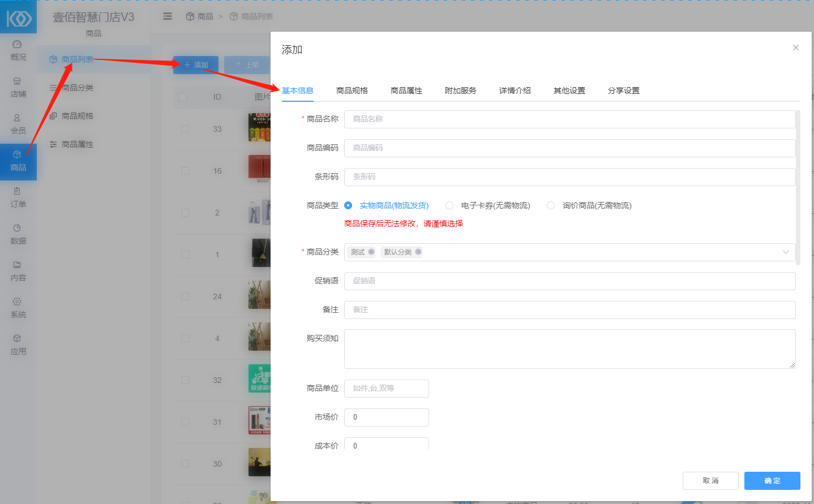Open product thumbnail in row 30
Image resolution: width=814 pixels, height=504 pixels.
click(x=259, y=462)
